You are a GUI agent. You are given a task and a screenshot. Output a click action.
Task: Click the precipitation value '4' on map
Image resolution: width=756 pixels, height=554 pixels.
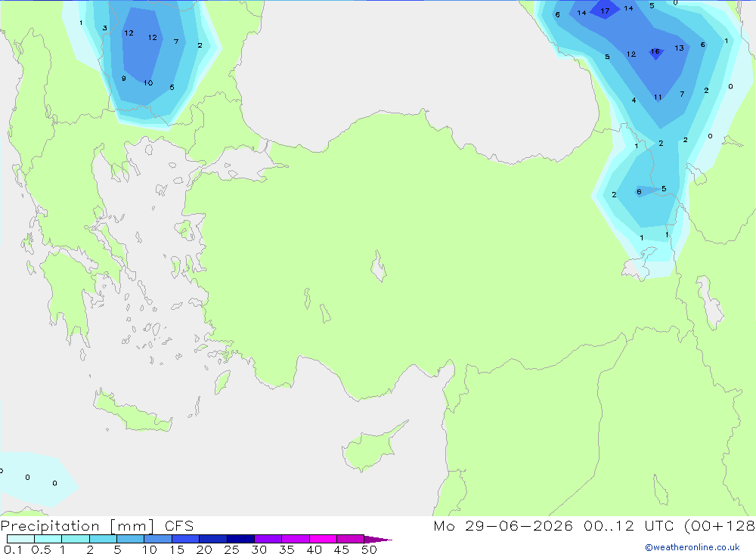tap(634, 101)
